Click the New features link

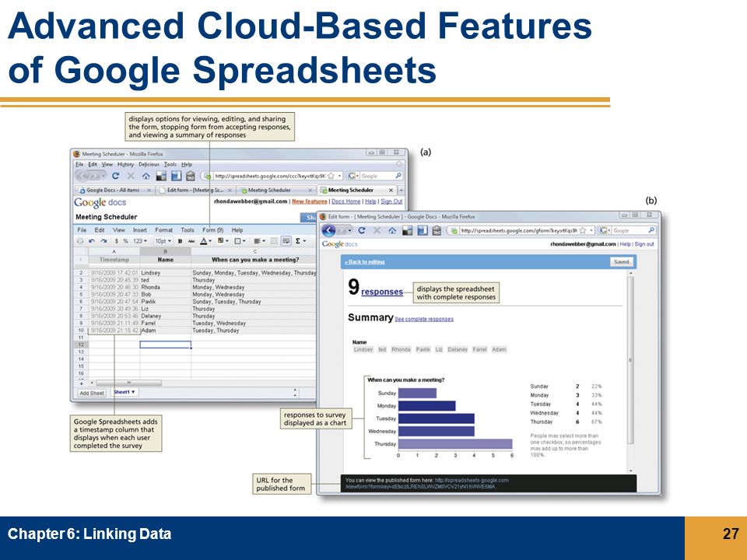[x=309, y=201]
